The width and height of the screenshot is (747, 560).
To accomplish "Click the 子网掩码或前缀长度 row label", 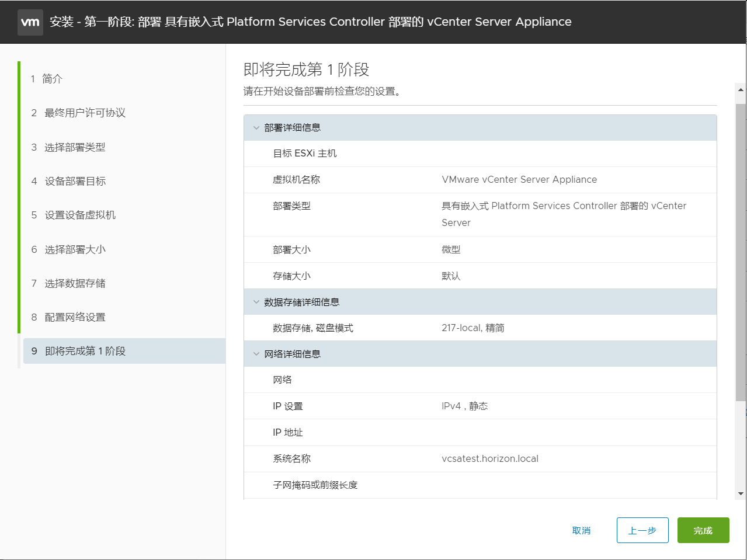I will click(x=315, y=485).
